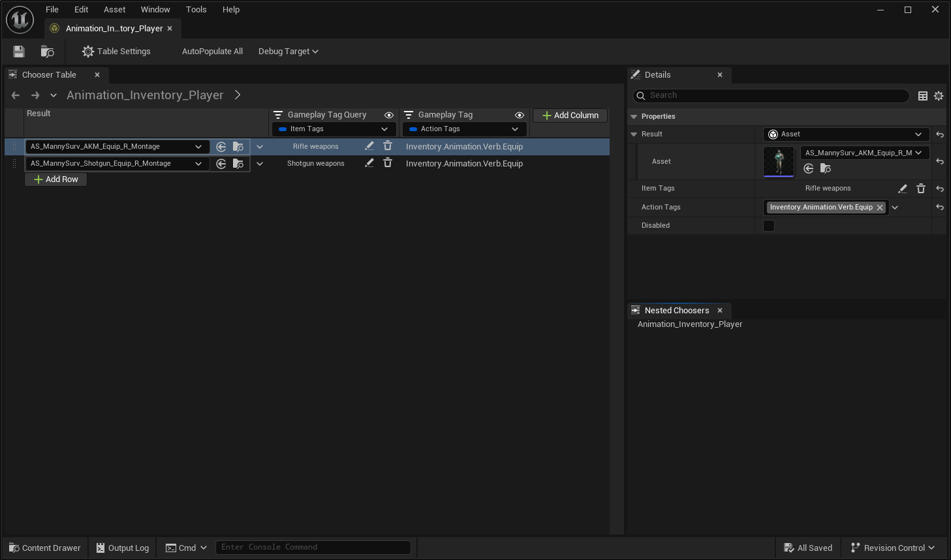Screen dimensions: 951x560
Task: Open the Debug Target dropdown
Action: tap(288, 51)
